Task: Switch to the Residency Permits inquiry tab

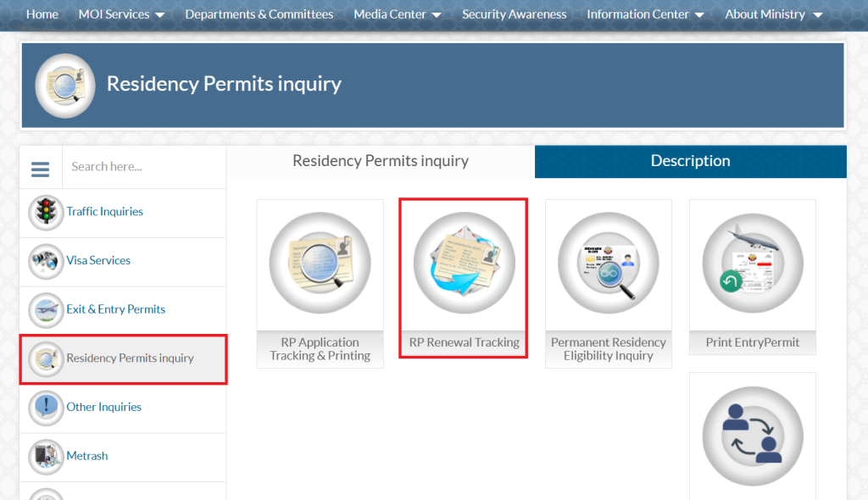Action: click(381, 161)
